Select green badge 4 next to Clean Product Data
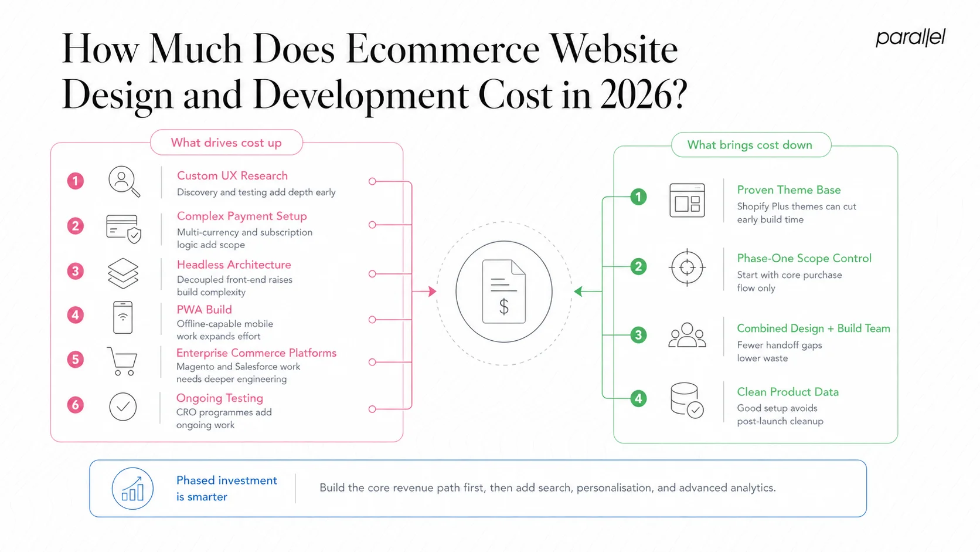Viewport: 980px width, 552px height. click(x=638, y=398)
